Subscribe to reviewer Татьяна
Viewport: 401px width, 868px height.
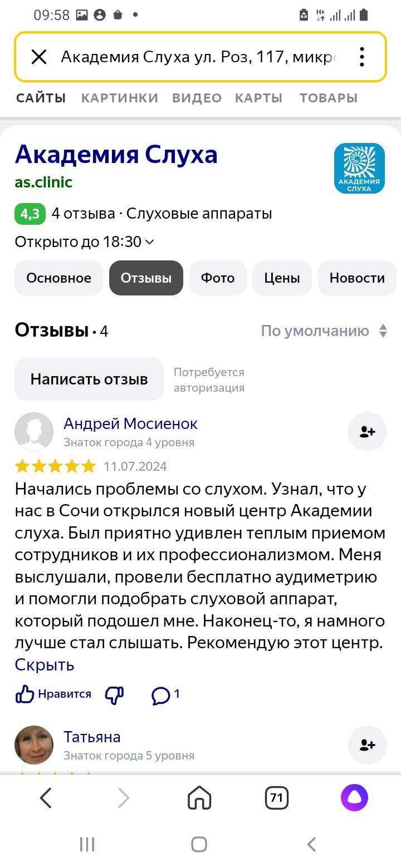point(367,744)
